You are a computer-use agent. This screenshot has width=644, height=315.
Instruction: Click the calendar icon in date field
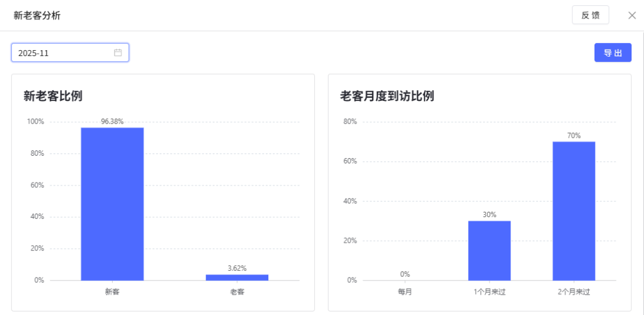click(x=118, y=52)
